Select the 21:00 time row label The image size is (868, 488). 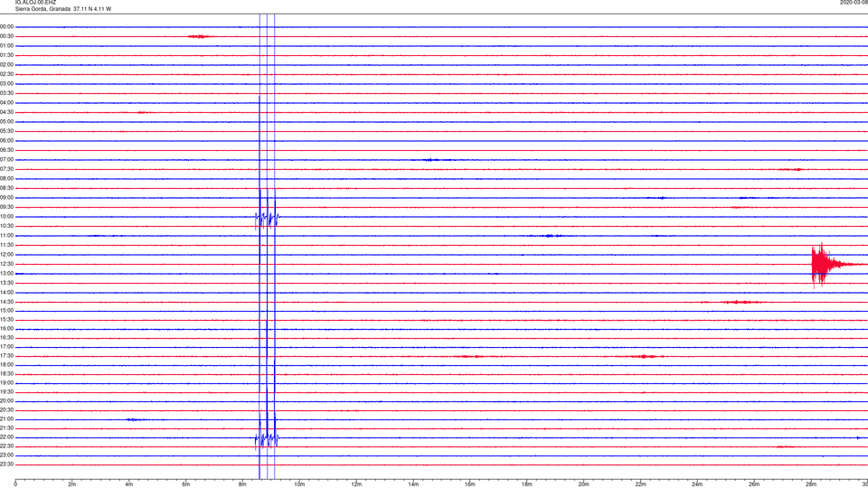point(6,418)
